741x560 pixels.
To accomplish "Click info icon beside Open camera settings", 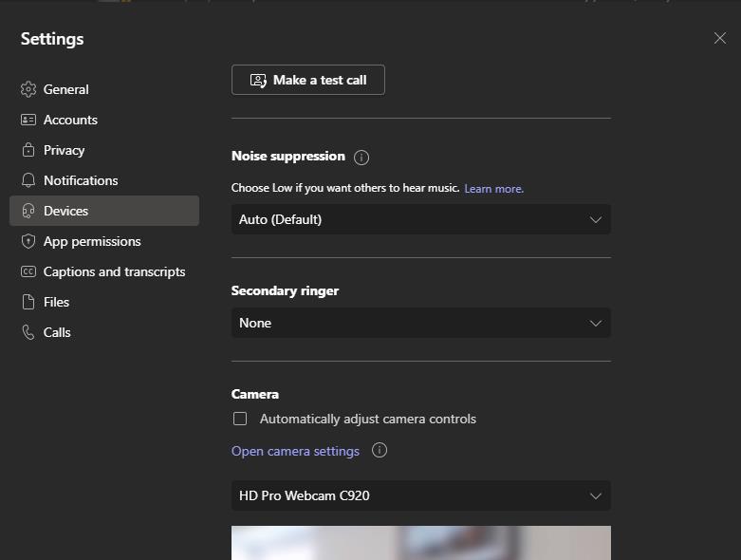I will [x=380, y=451].
